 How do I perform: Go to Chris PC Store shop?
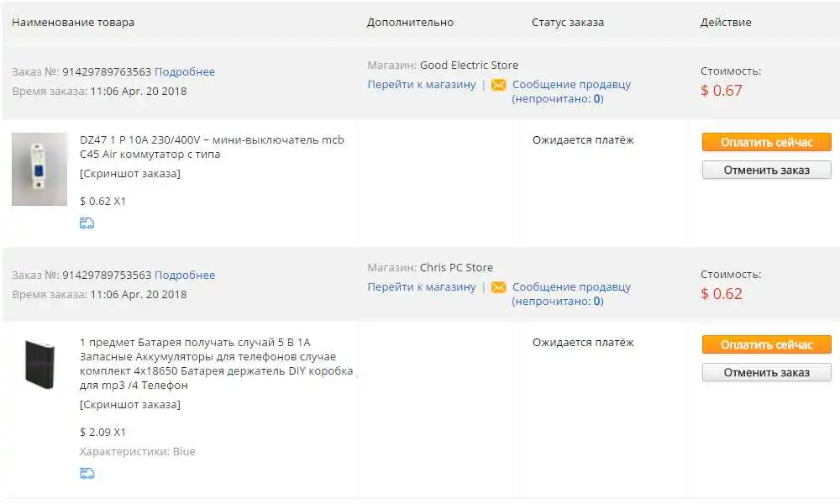click(422, 287)
